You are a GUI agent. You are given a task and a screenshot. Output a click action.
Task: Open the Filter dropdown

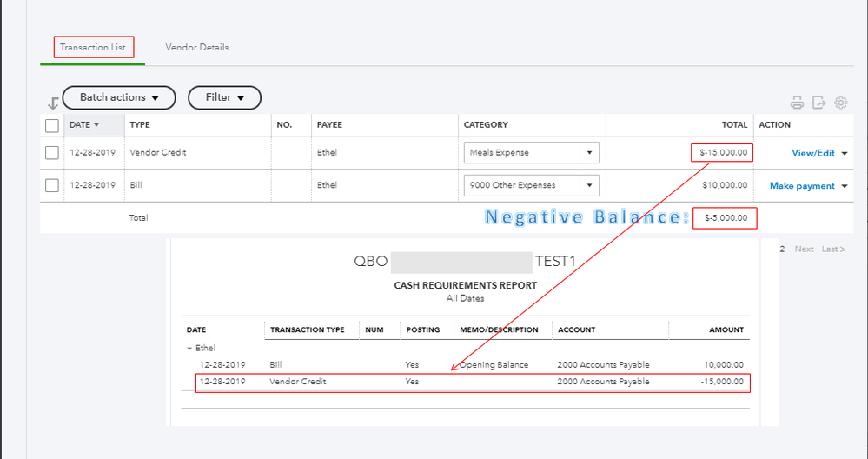225,97
